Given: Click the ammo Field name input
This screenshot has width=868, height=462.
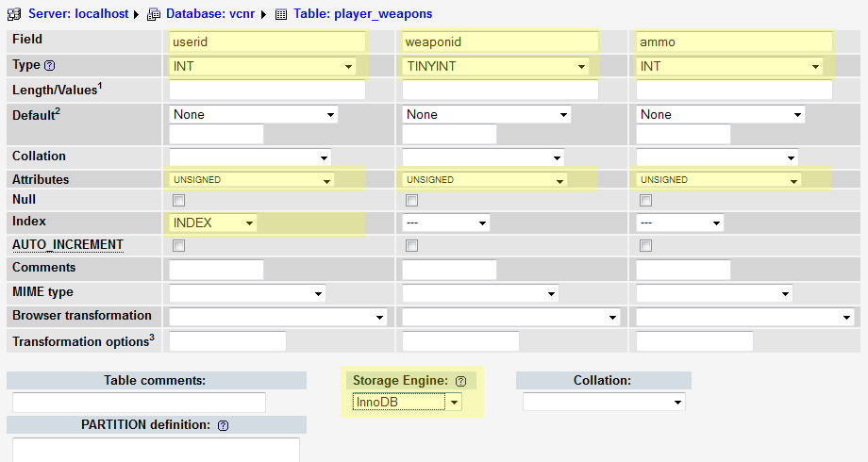Looking at the screenshot, I should click(x=735, y=42).
